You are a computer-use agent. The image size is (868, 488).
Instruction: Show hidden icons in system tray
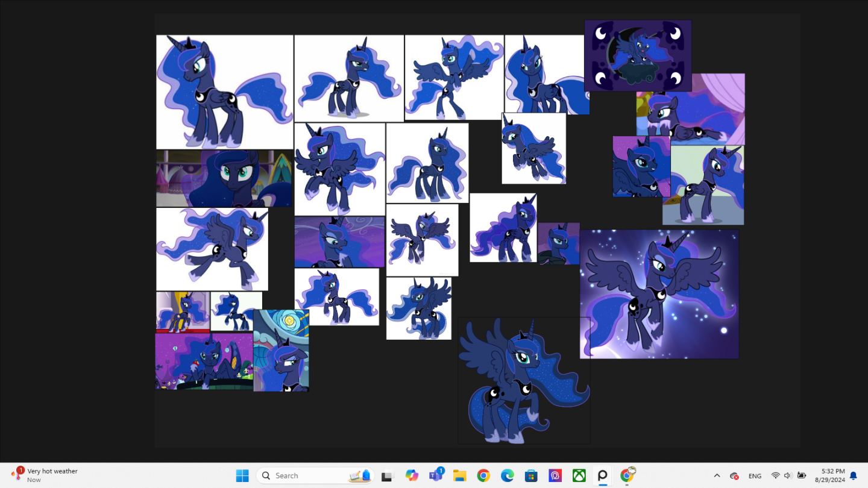(717, 475)
